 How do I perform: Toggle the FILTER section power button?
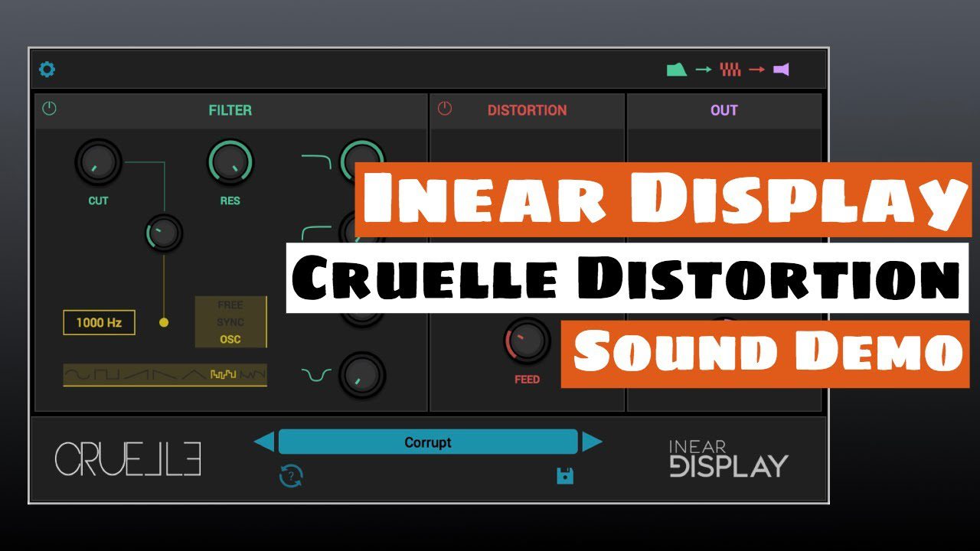click(49, 109)
